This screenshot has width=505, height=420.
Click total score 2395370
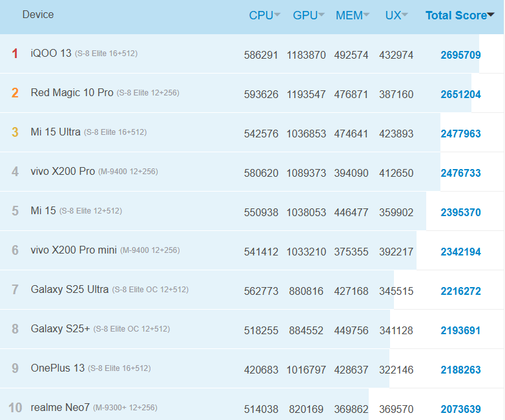coord(460,212)
